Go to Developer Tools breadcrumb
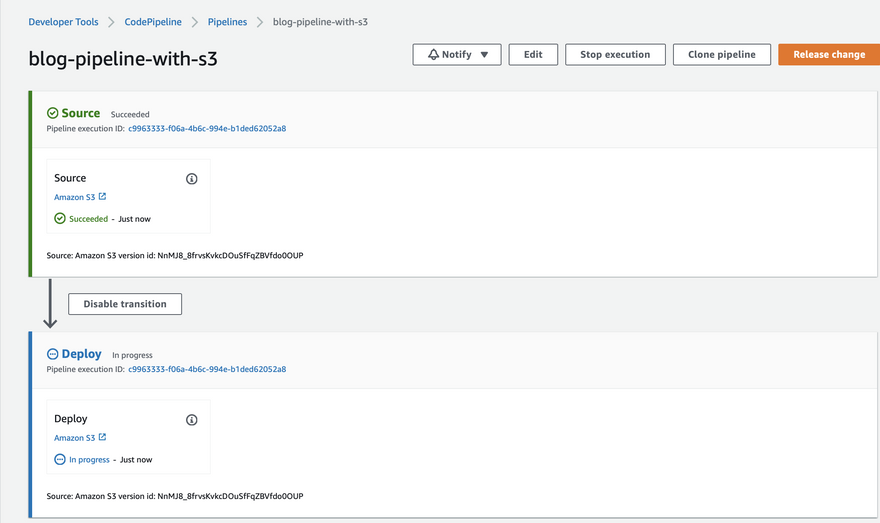The image size is (880, 523). click(x=63, y=21)
